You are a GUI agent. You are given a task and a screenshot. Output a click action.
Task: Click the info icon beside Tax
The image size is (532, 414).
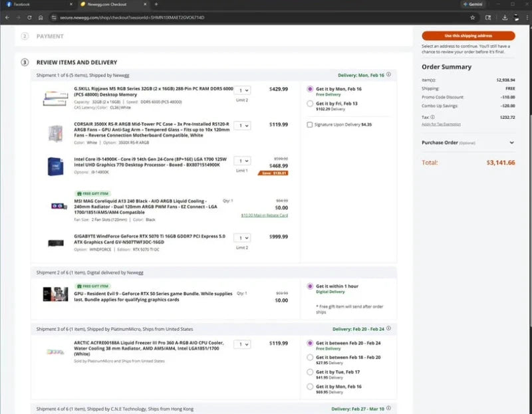(x=433, y=117)
